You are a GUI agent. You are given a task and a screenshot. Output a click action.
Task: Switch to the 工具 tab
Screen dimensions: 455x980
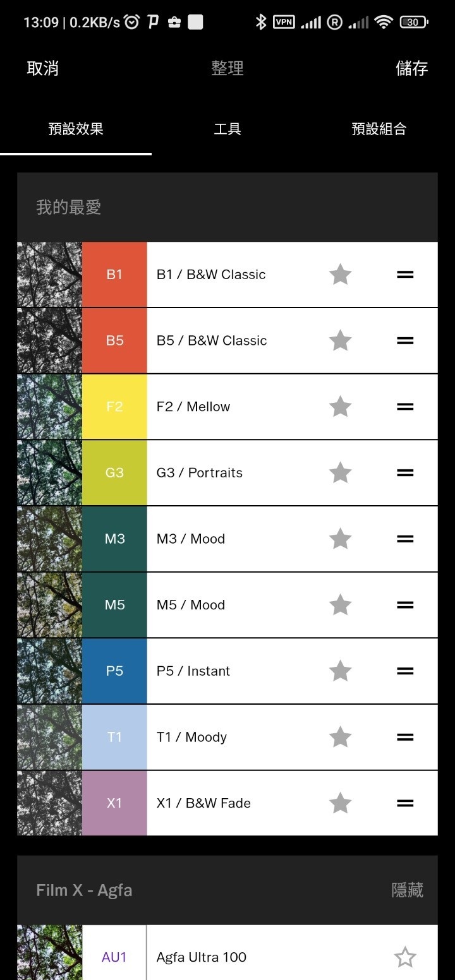(x=227, y=129)
